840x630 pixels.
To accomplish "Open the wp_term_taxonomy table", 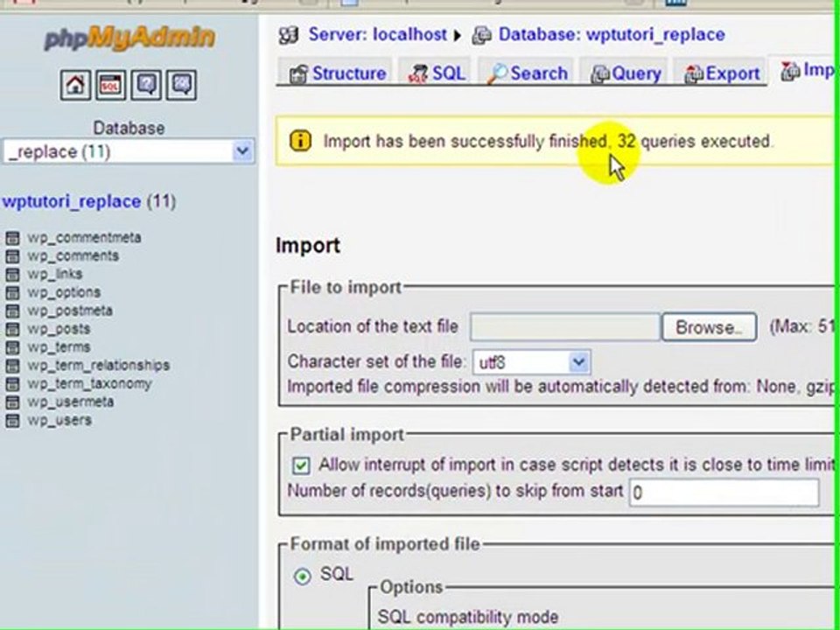I will [89, 383].
